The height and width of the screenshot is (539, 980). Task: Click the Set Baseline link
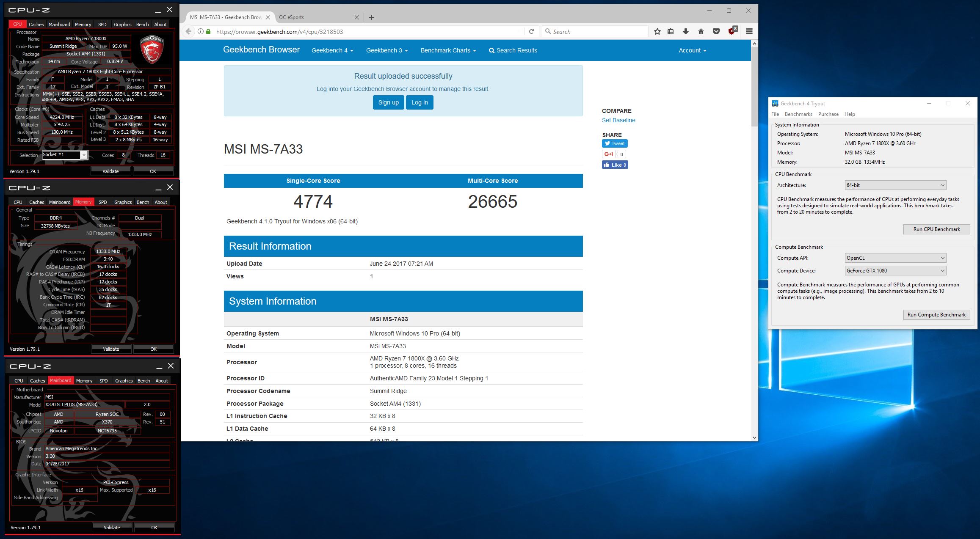coord(618,120)
